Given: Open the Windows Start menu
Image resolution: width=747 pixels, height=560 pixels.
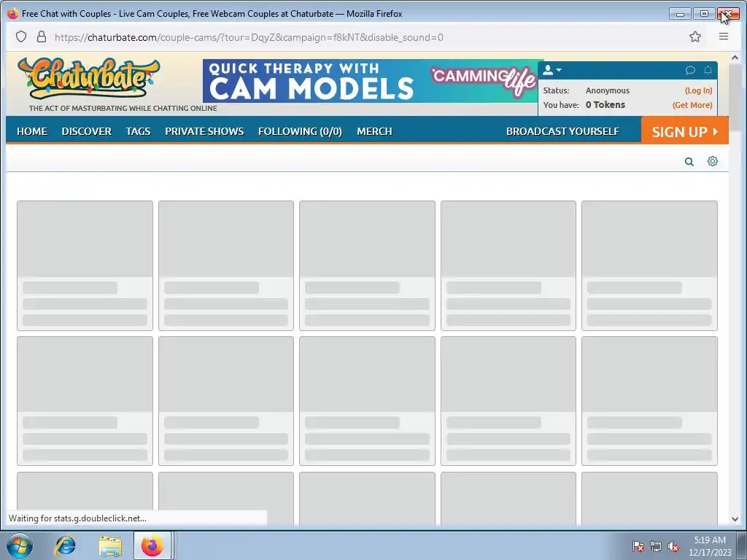Looking at the screenshot, I should (x=19, y=545).
